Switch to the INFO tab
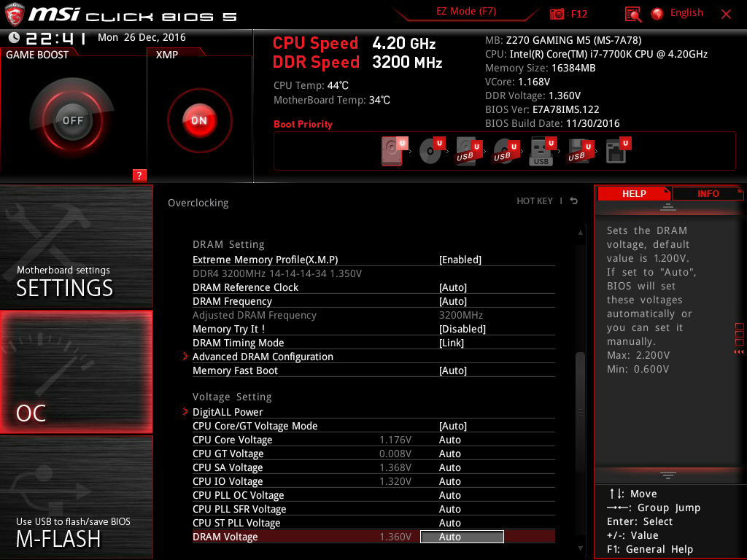 coord(708,194)
